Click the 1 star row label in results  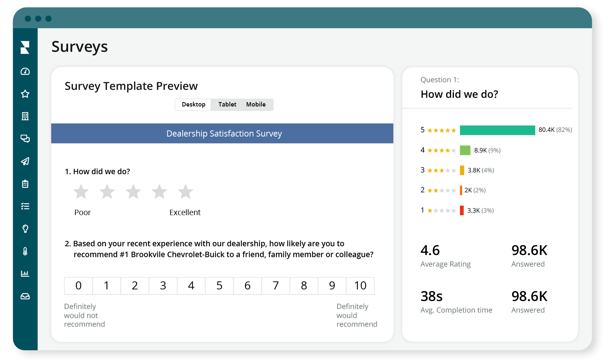pos(438,210)
